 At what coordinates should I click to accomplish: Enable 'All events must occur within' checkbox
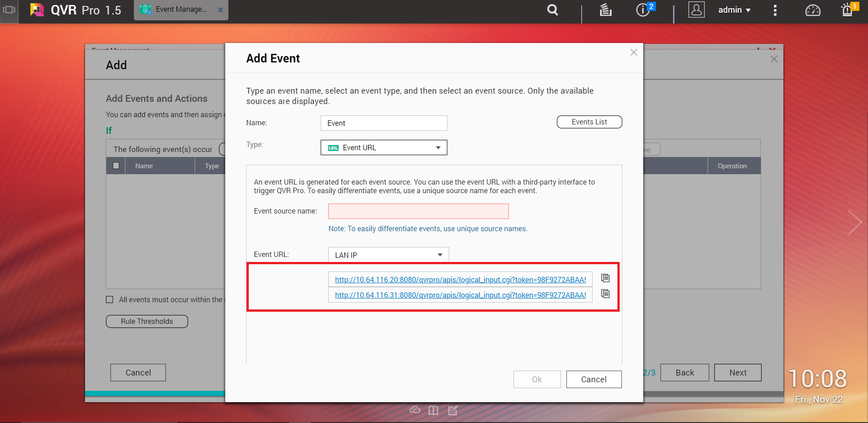(x=109, y=299)
